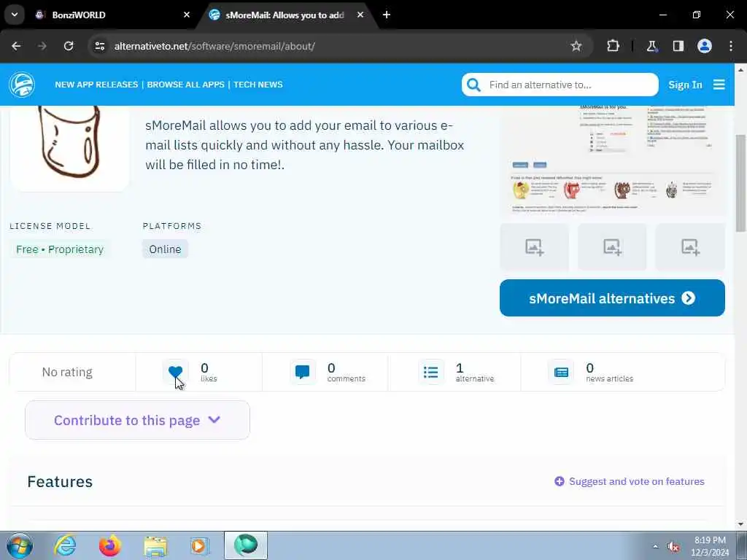
Task: Click the scrollbar down arrow
Action: click(x=741, y=524)
